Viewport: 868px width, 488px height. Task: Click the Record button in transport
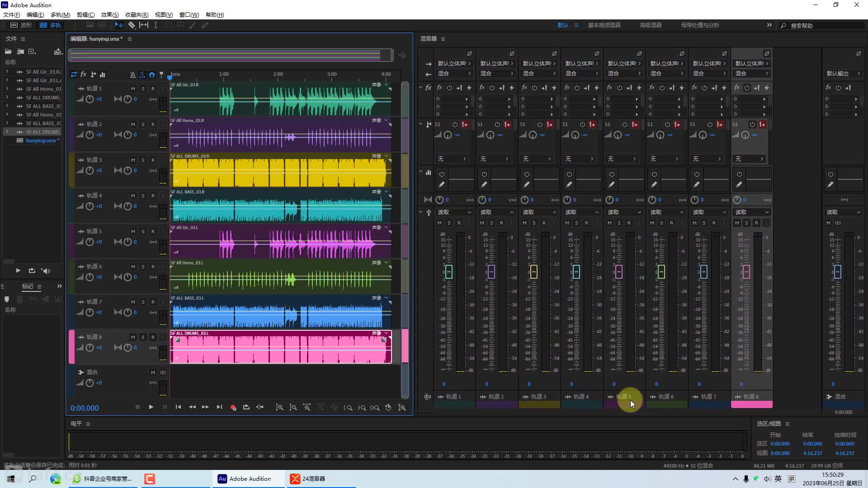tap(233, 408)
